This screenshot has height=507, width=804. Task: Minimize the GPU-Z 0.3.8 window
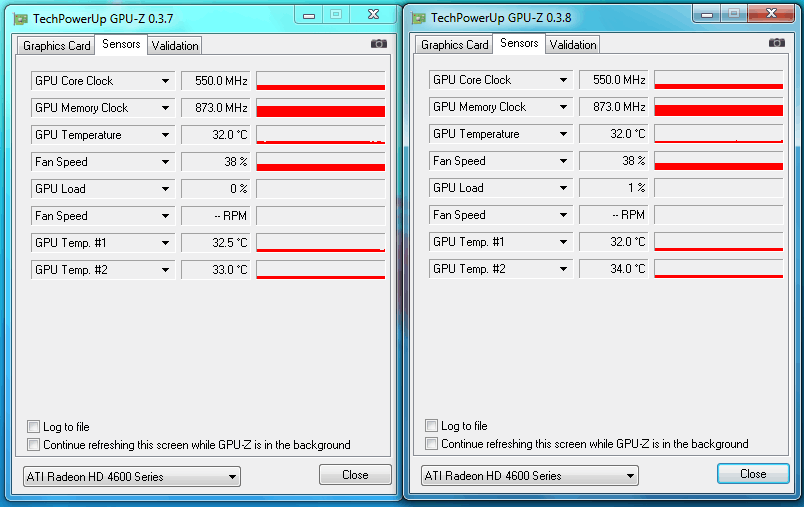(x=707, y=14)
